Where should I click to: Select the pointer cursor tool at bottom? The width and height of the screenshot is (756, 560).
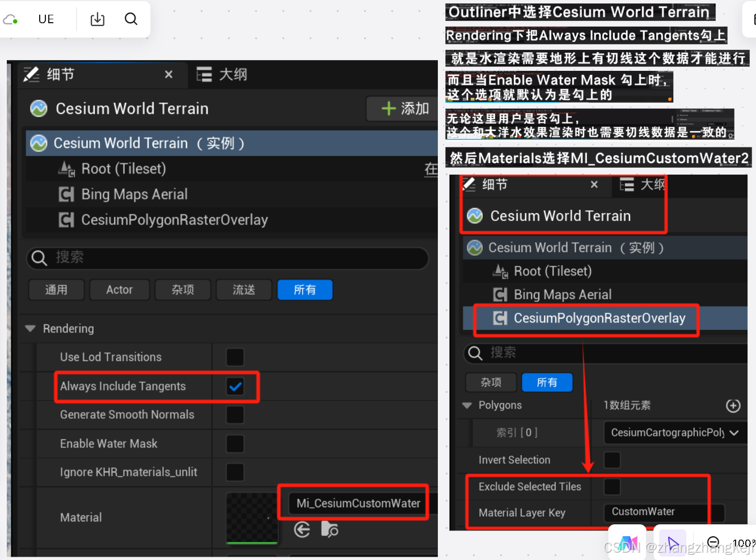tap(673, 543)
